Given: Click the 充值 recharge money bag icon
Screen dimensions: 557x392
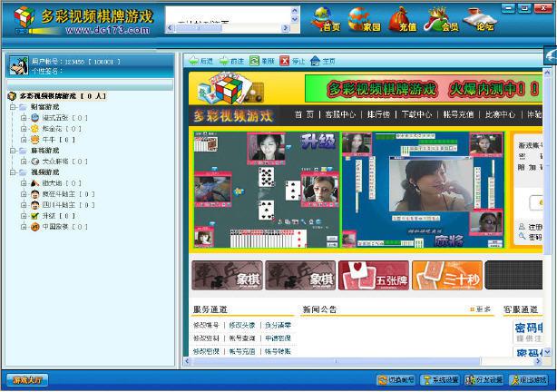Looking at the screenshot, I should point(404,19).
